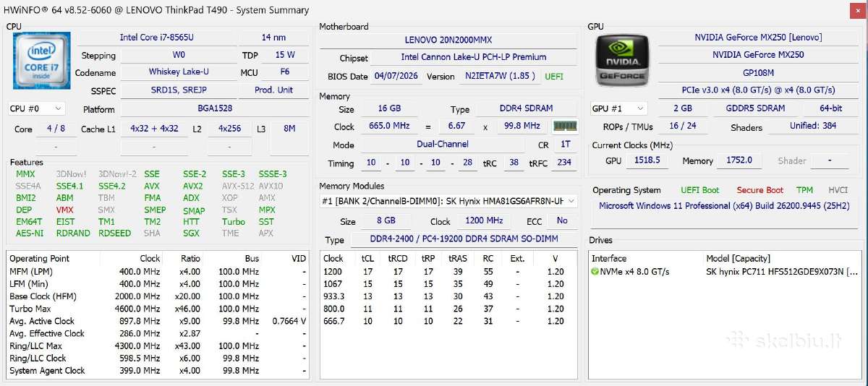
Task: Click the SSPEC SRD1S, SREJP field
Action: click(178, 90)
